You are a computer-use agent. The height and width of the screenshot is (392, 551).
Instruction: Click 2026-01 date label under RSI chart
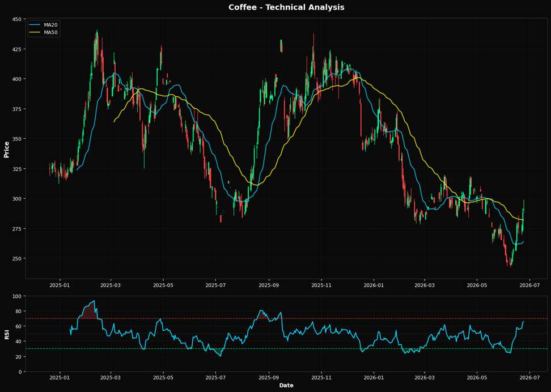[374, 378]
